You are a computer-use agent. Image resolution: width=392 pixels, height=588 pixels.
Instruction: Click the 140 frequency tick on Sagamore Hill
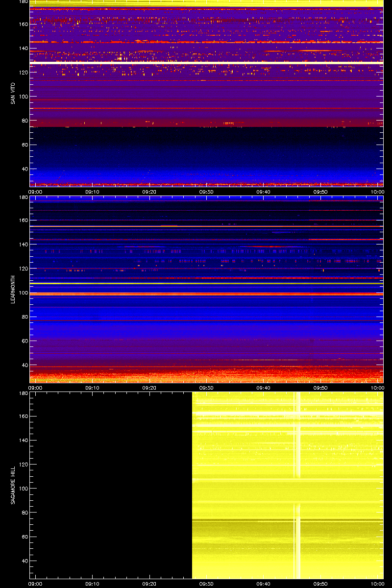pyautogui.click(x=23, y=441)
